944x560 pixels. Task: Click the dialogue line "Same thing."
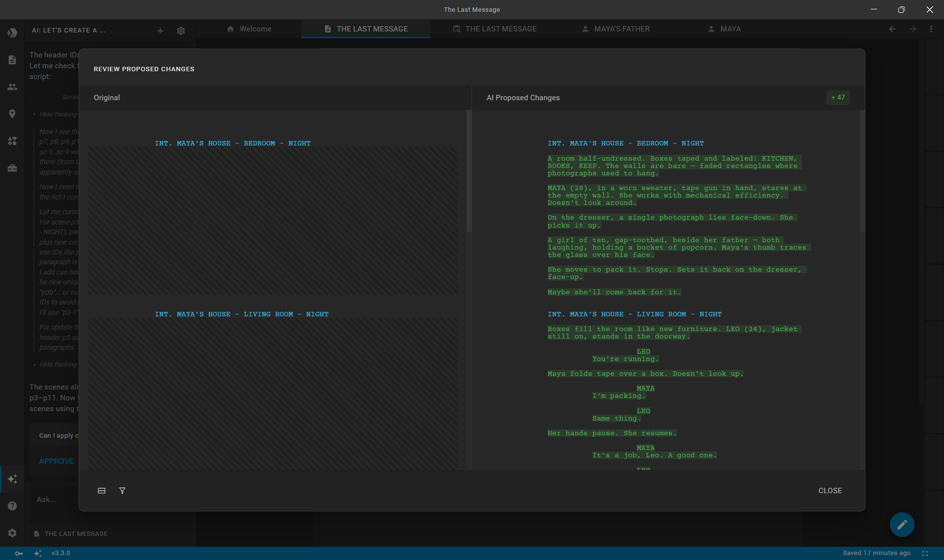[617, 419]
